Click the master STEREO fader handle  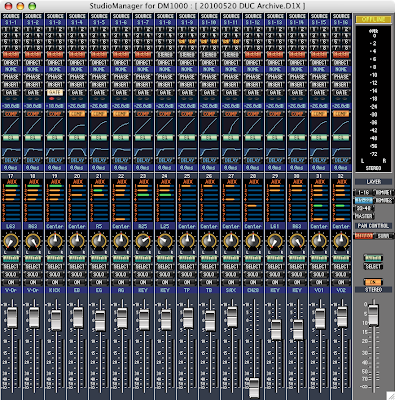point(373,315)
